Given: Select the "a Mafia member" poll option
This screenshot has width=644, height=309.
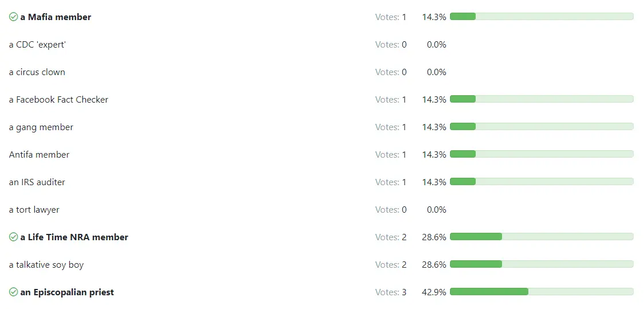Looking at the screenshot, I should 56,17.
